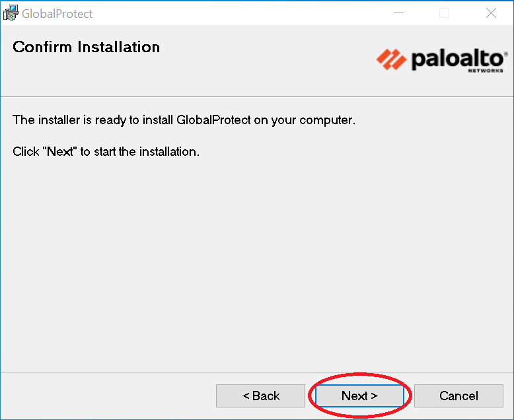Click the white header banner background
The width and height of the screenshot is (514, 420).
(264, 73)
